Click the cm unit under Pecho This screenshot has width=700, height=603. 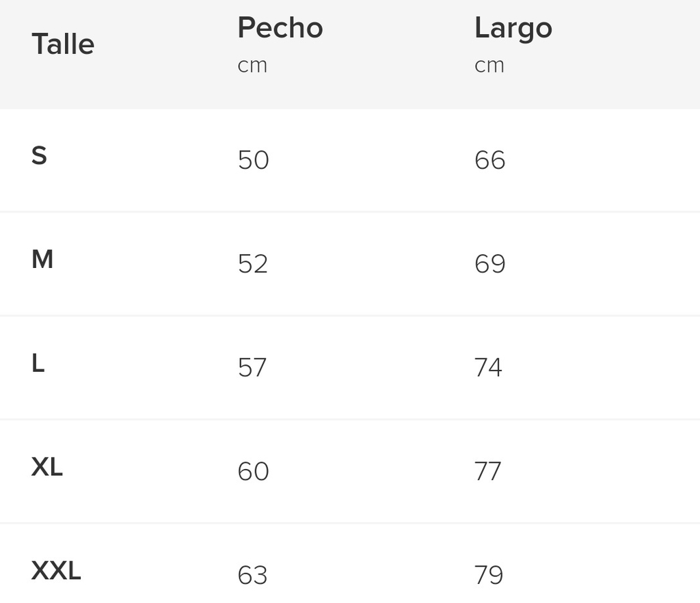(x=252, y=66)
